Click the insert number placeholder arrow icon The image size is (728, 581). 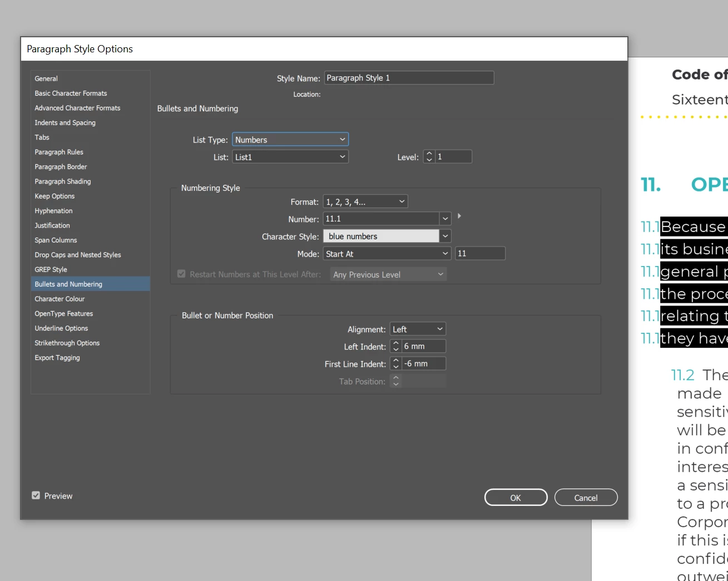click(459, 216)
